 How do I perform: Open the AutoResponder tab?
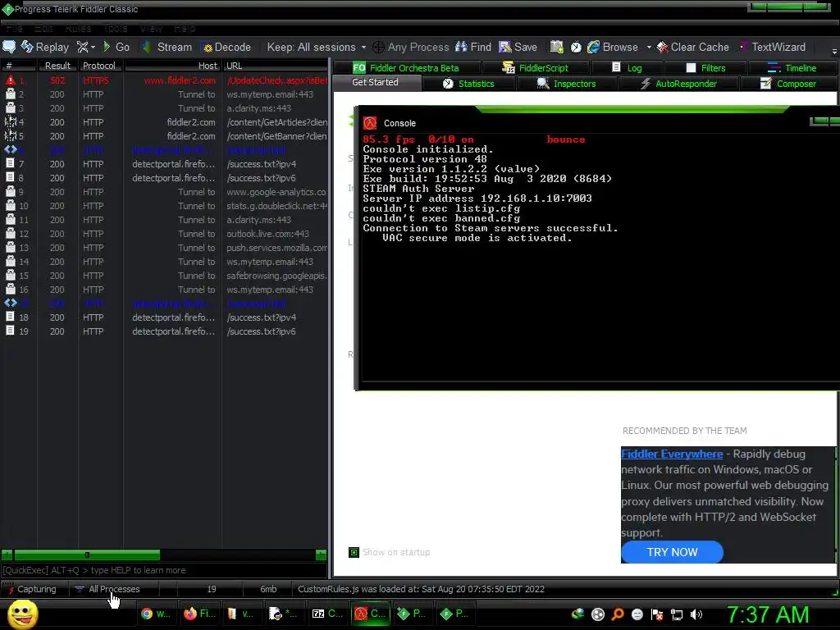(678, 84)
